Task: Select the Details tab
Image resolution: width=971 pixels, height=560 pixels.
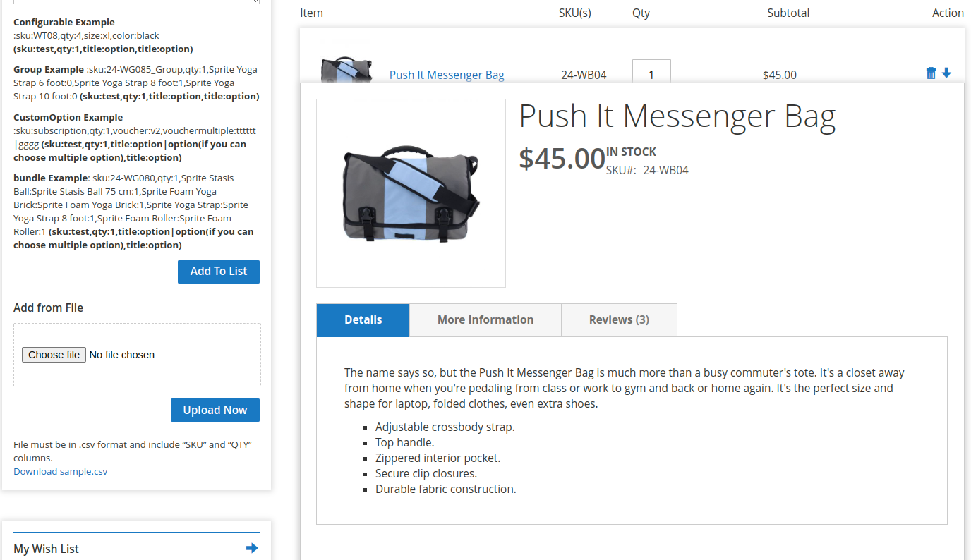Action: tap(363, 319)
